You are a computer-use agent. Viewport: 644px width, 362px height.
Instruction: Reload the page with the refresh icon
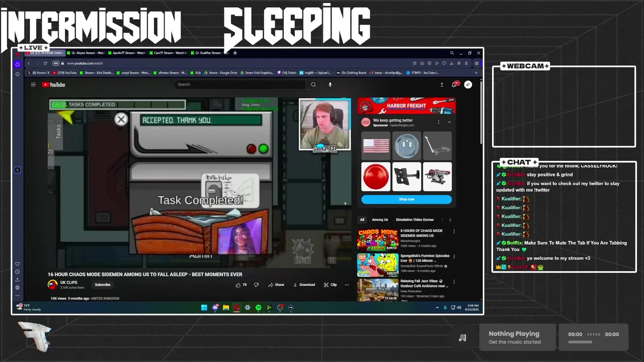pyautogui.click(x=45, y=63)
